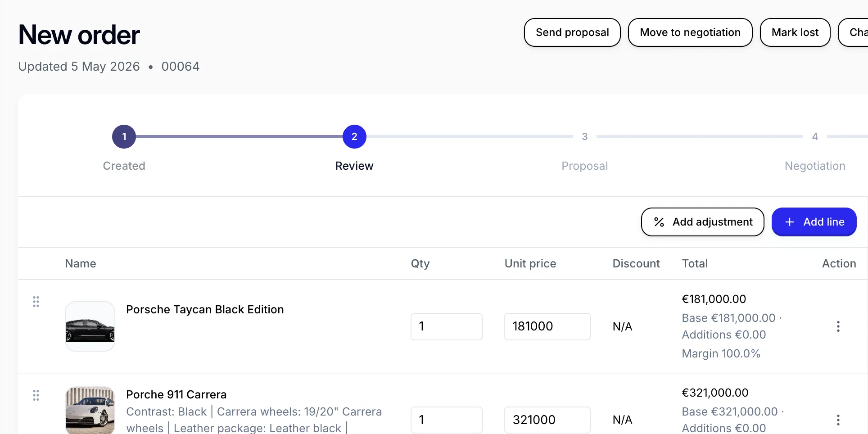Open actions menu for Porsche Taycan Black Edition

pyautogui.click(x=838, y=326)
